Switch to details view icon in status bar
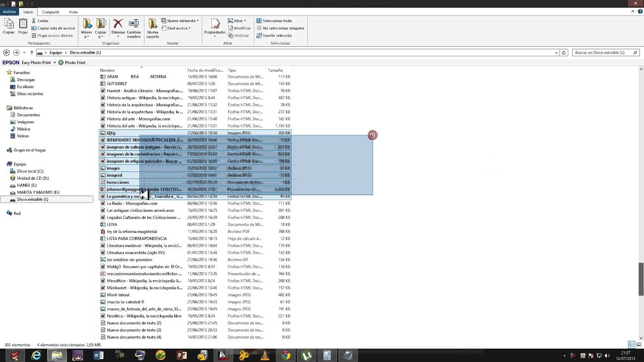Image resolution: width=644 pixels, height=362 pixels. click(631, 344)
